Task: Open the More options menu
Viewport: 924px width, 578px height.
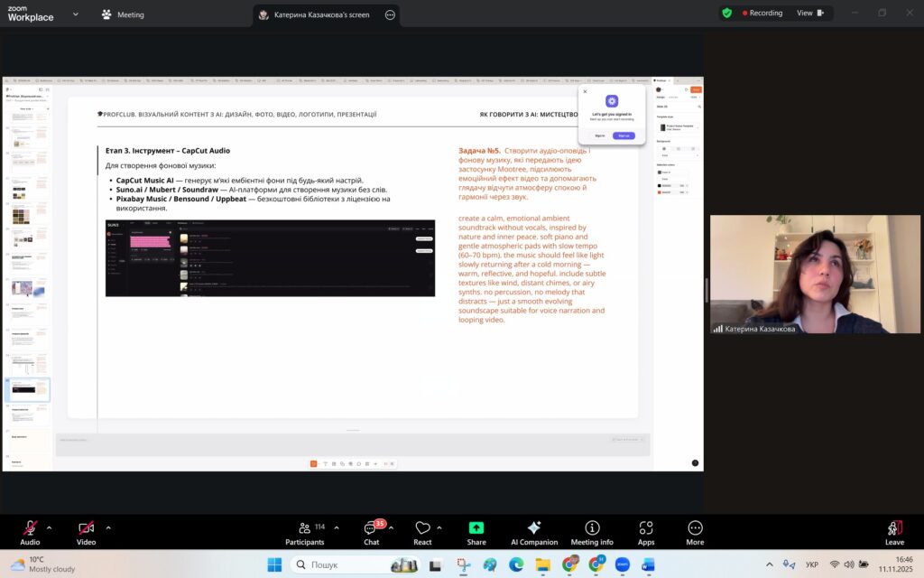Action: click(695, 528)
